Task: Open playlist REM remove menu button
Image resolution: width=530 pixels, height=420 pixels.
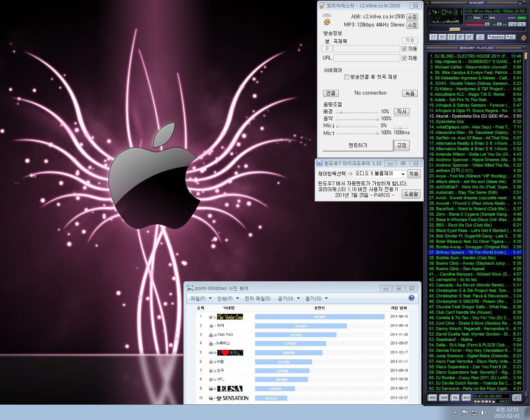Action: [444, 397]
